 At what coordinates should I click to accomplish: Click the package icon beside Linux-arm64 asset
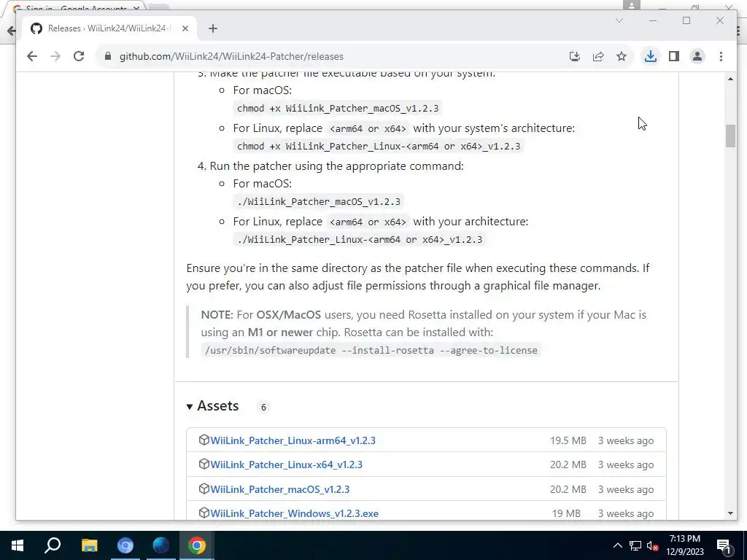(x=204, y=440)
